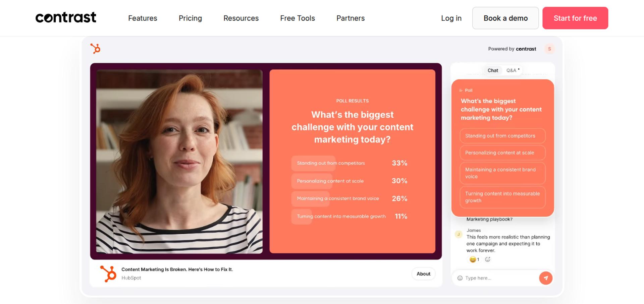Viewport: 644px width, 304px height.
Task: Click the presenter's video thumbnail
Action: (179, 161)
